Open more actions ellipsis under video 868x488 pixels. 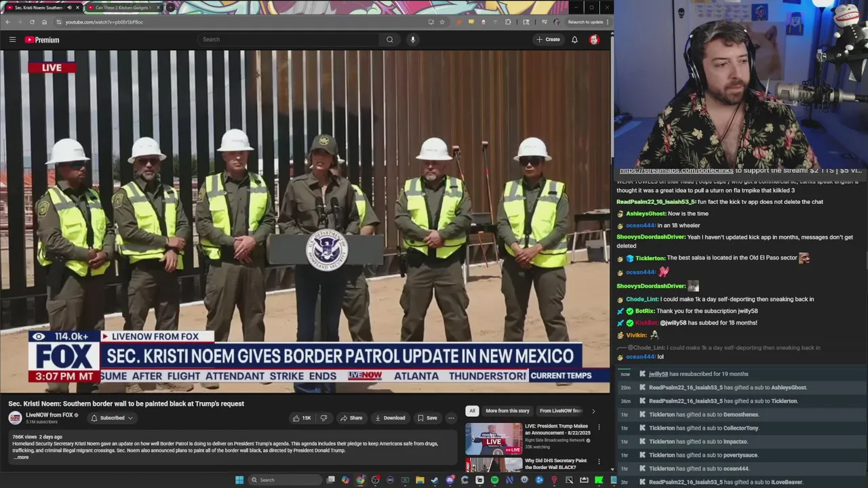pos(451,418)
